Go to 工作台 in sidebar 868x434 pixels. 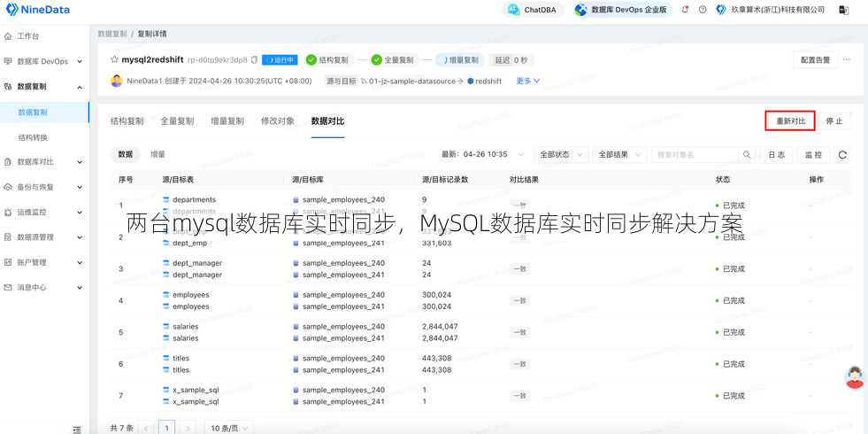[x=27, y=36]
